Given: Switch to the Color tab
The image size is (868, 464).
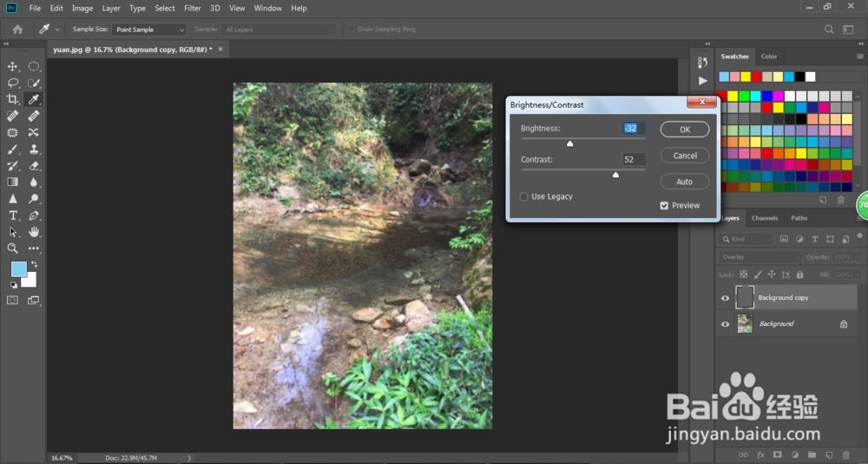Looking at the screenshot, I should (x=769, y=56).
